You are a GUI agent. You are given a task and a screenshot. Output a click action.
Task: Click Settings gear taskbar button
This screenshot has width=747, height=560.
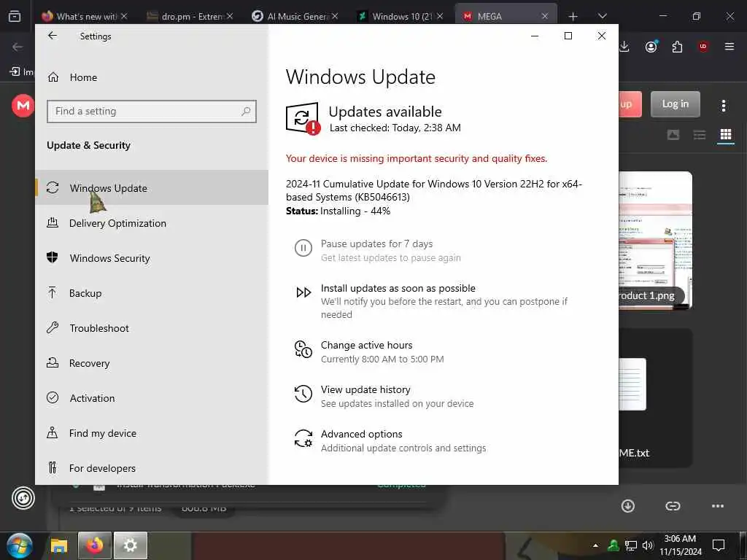pos(130,545)
